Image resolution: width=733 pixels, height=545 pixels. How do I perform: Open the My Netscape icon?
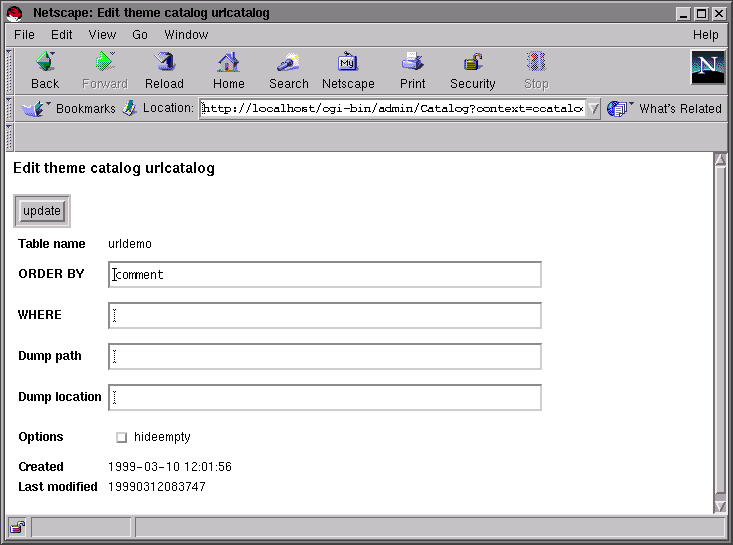[x=348, y=62]
